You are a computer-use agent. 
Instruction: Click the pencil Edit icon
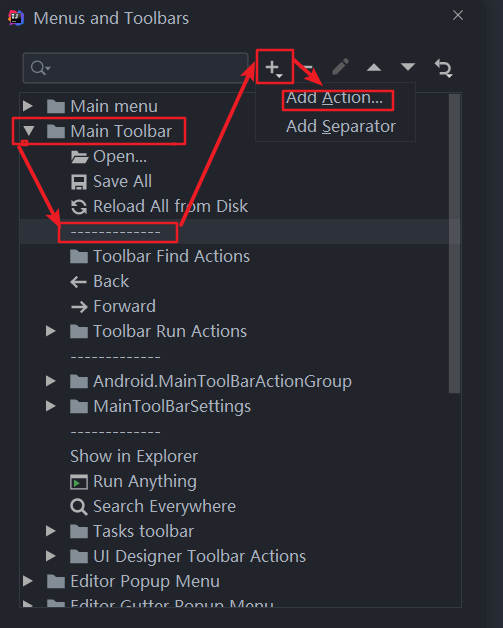[340, 67]
